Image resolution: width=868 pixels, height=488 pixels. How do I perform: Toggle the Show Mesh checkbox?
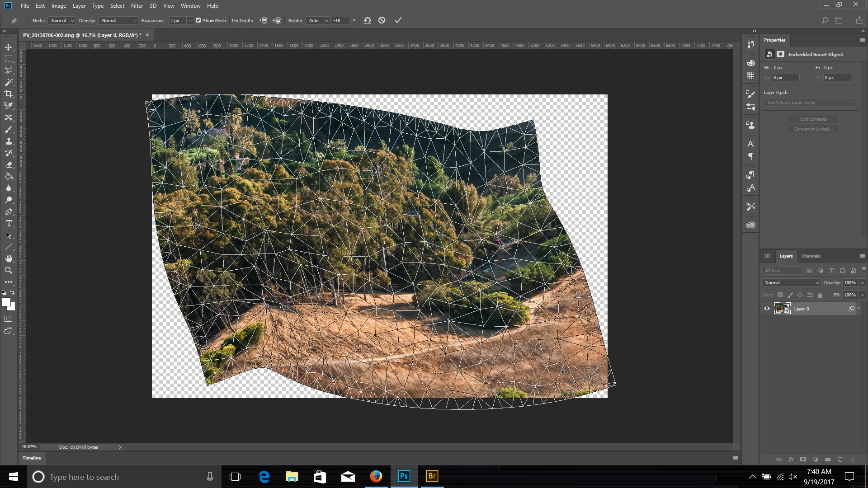tap(198, 20)
